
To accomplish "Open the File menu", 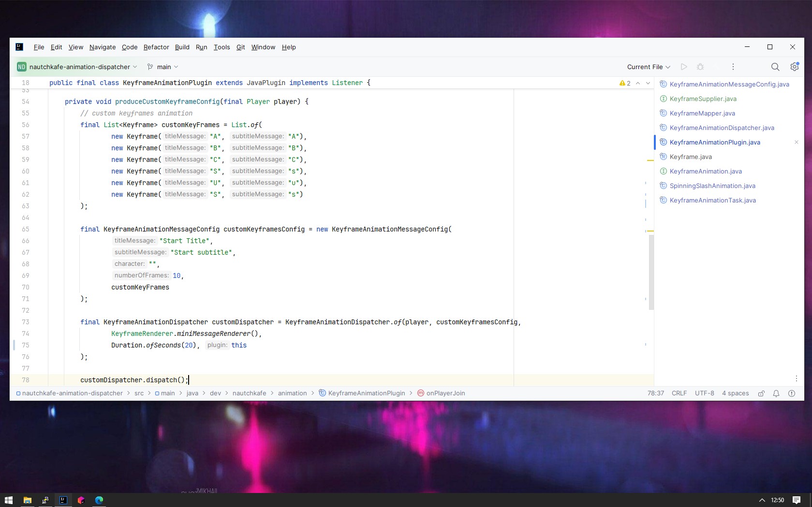I will click(39, 47).
